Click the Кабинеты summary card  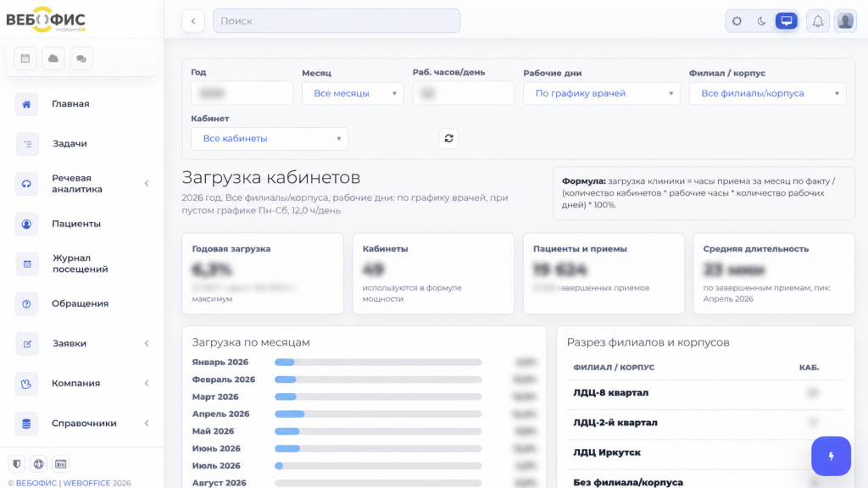(433, 274)
